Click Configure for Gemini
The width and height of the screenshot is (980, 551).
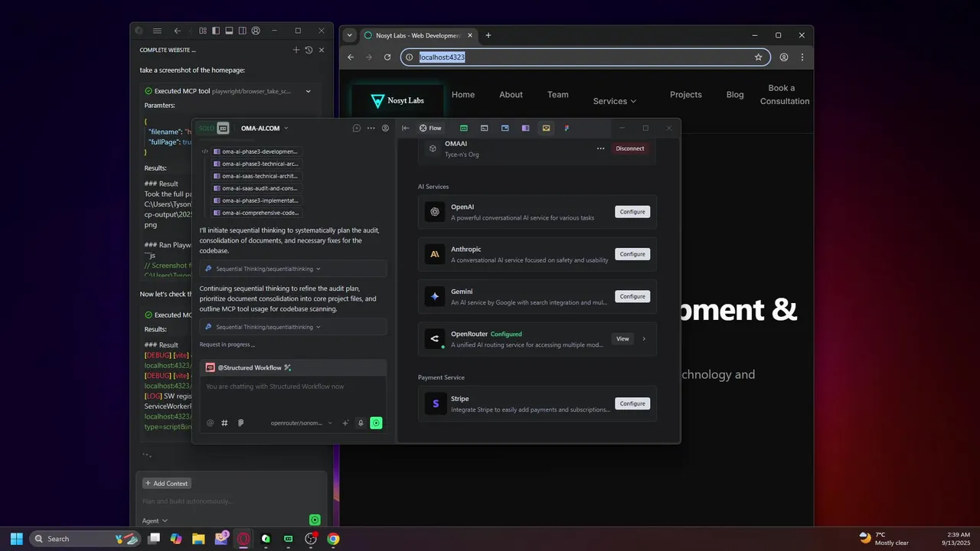click(x=632, y=296)
